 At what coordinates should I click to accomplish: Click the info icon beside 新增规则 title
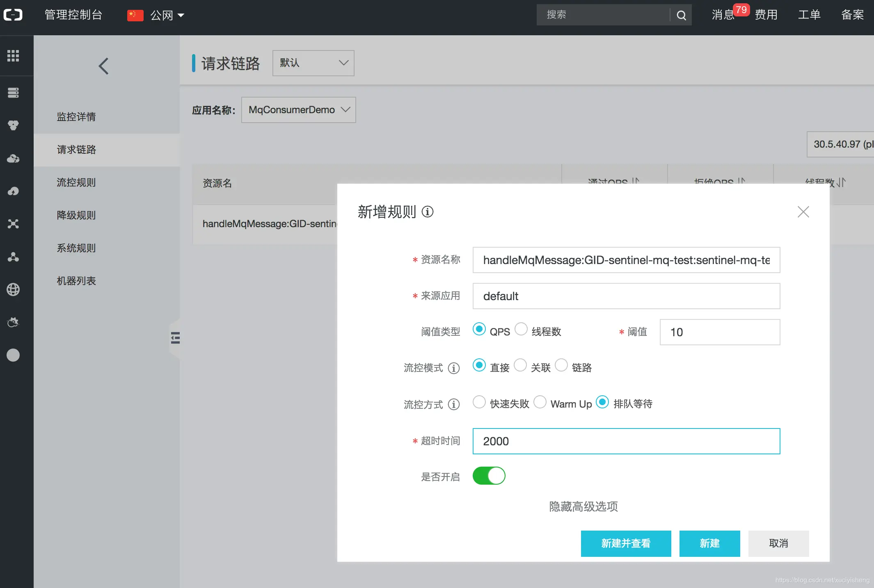tap(428, 212)
